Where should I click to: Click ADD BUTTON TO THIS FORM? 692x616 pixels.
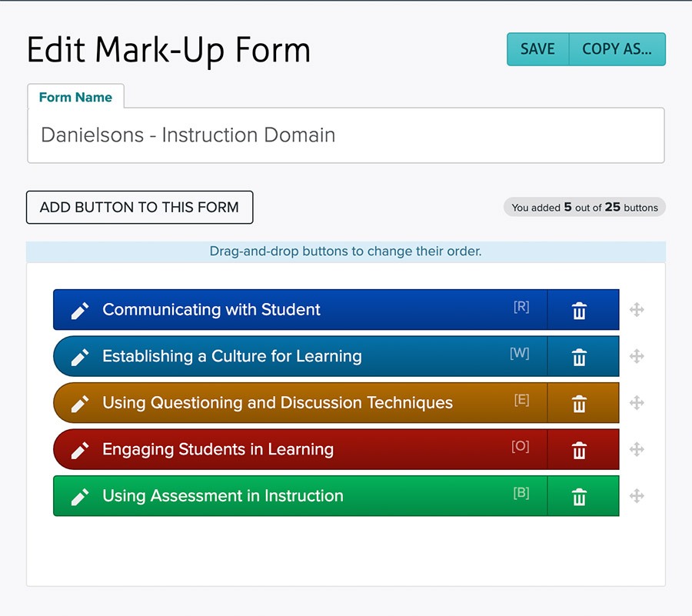point(139,208)
